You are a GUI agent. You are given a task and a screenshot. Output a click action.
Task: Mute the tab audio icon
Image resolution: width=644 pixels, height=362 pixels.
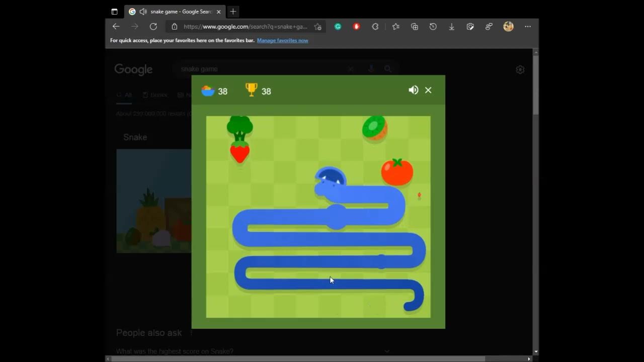(143, 12)
